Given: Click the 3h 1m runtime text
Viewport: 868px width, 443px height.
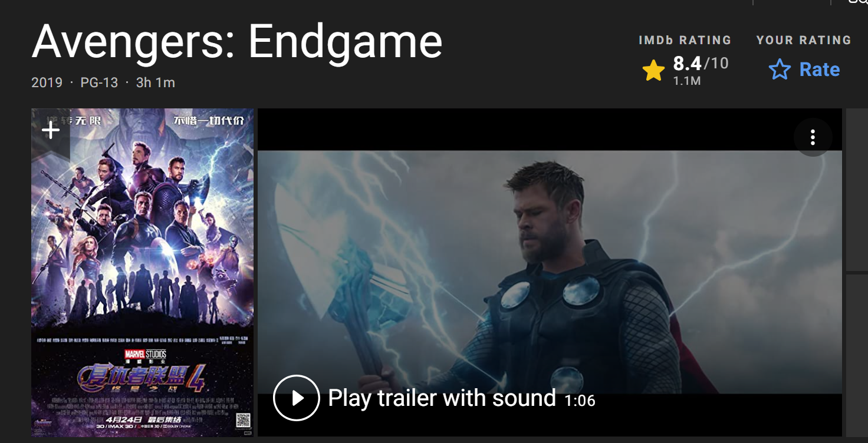Looking at the screenshot, I should pyautogui.click(x=156, y=82).
